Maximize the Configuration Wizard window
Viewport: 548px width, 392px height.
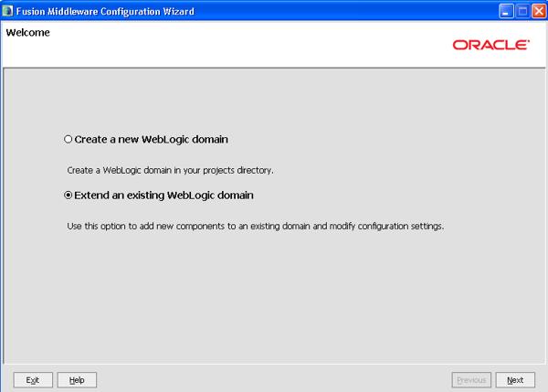(521, 9)
